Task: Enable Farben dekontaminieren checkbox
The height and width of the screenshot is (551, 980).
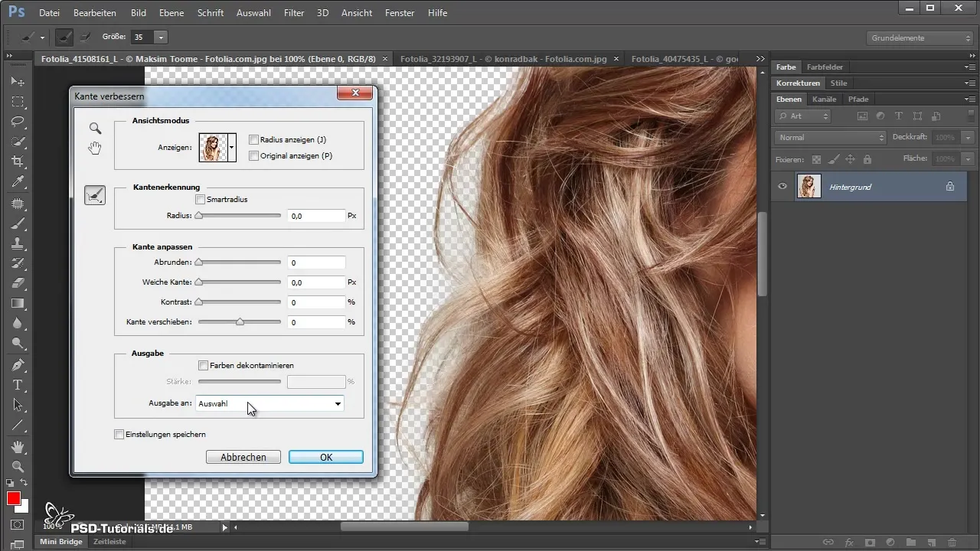Action: click(x=204, y=366)
